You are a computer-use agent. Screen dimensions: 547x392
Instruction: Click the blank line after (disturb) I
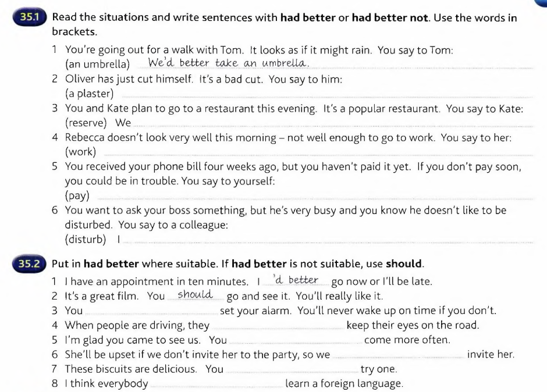[x=328, y=241]
